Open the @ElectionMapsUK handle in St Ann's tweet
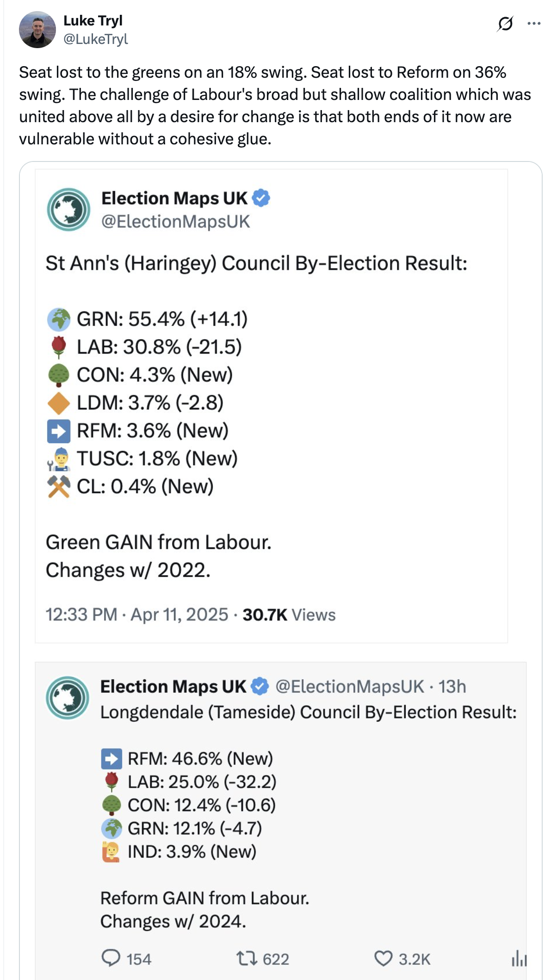Viewport: 557px width, 980px height. (176, 222)
